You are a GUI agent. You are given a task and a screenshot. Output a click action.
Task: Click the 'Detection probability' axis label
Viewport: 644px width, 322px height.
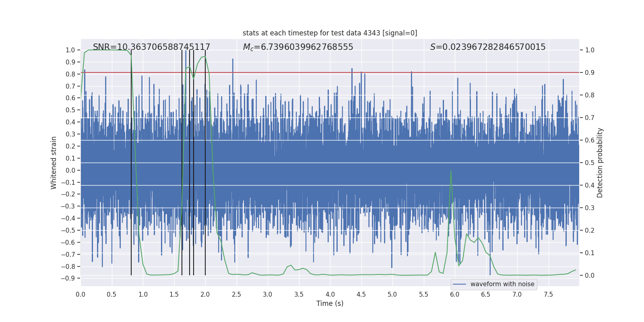[x=600, y=163]
